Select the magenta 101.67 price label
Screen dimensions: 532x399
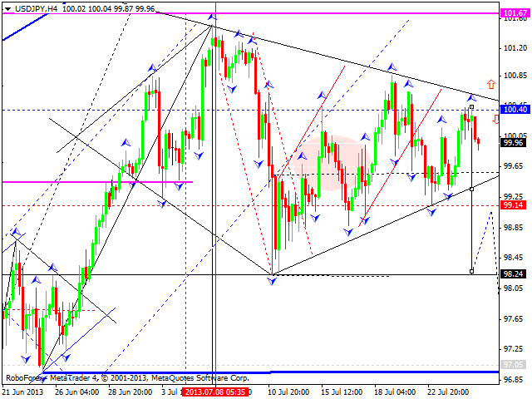pos(515,14)
